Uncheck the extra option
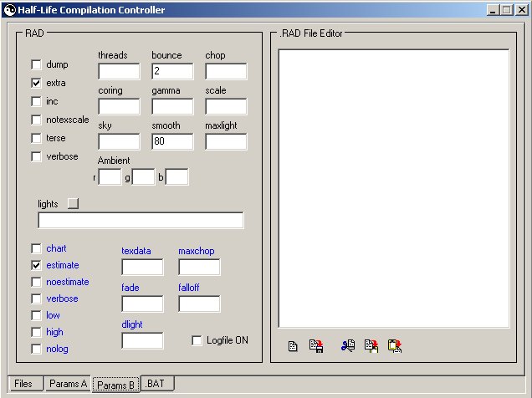The image size is (532, 398). [36, 83]
